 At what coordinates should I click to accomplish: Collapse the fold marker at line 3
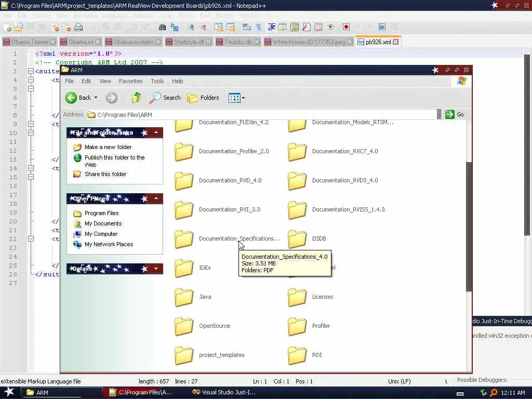point(31,71)
